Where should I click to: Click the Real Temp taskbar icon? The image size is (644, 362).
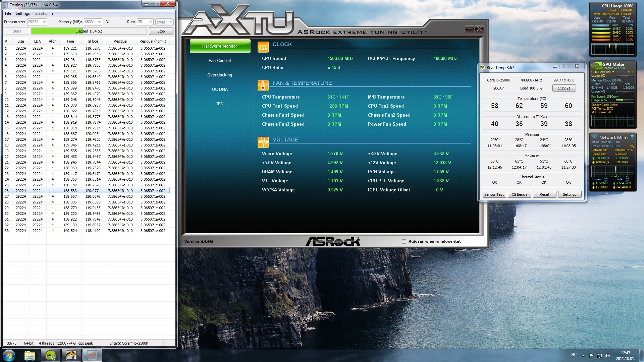71,355
